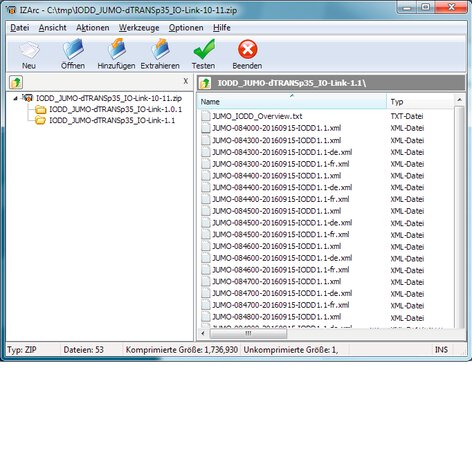This screenshot has width=472, height=455.
Task: Select file JUMO-084700-20160915-IODD1.1.xml
Action: coord(277,282)
